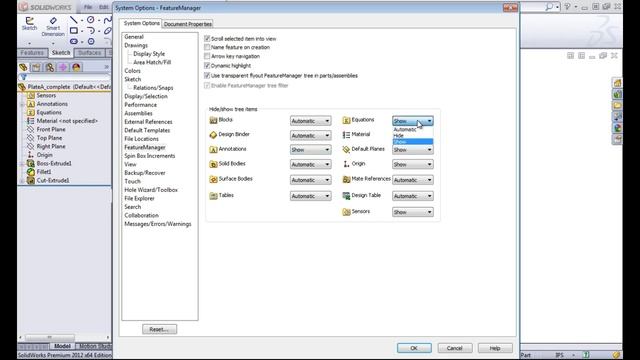Toggle Scroll selected item into view
The height and width of the screenshot is (360, 640).
[x=207, y=38]
